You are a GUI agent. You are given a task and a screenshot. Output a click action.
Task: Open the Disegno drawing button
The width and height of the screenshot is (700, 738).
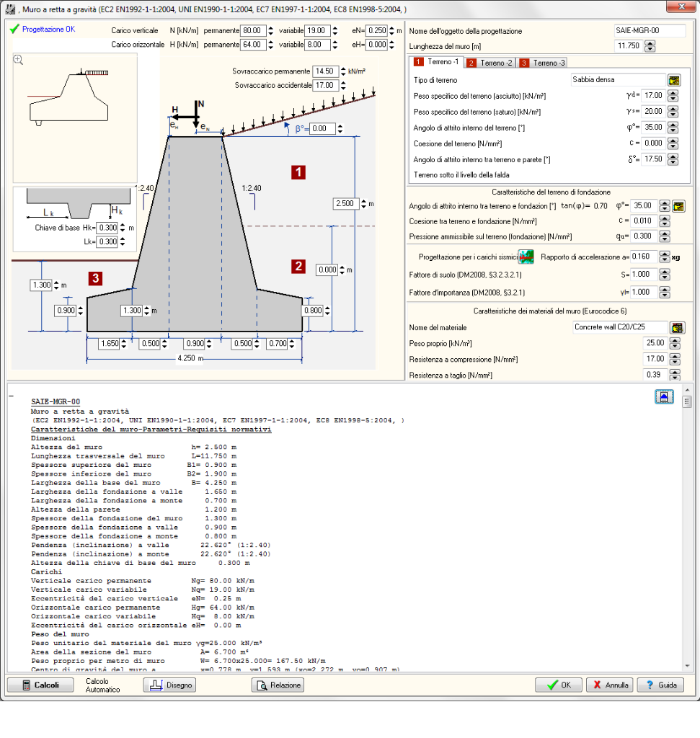(169, 685)
